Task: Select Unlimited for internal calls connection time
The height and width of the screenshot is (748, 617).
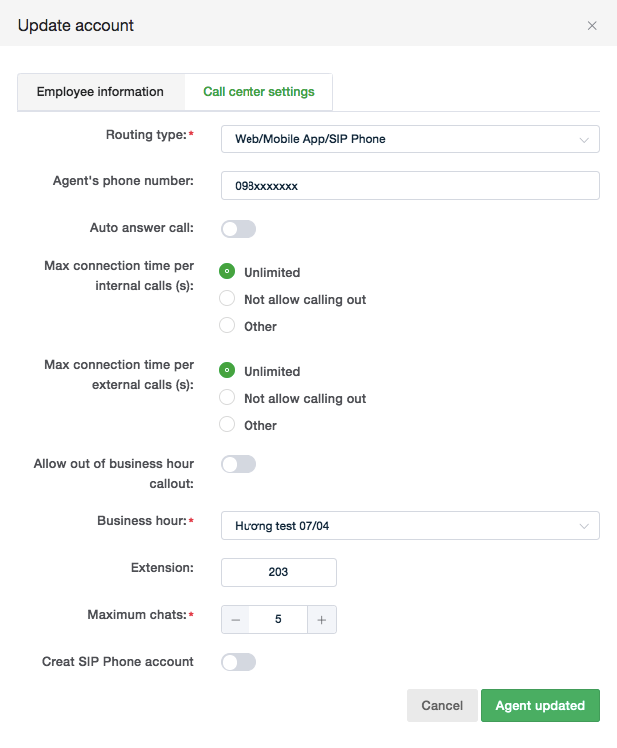Action: point(227,272)
